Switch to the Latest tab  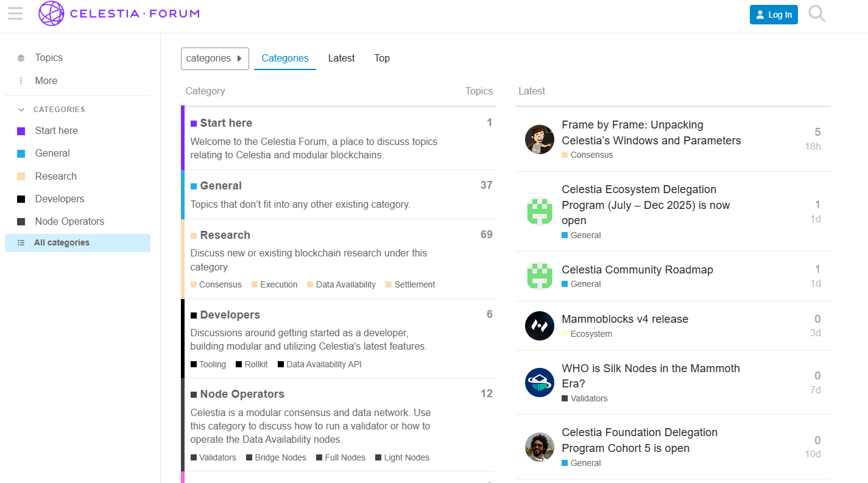tap(341, 58)
